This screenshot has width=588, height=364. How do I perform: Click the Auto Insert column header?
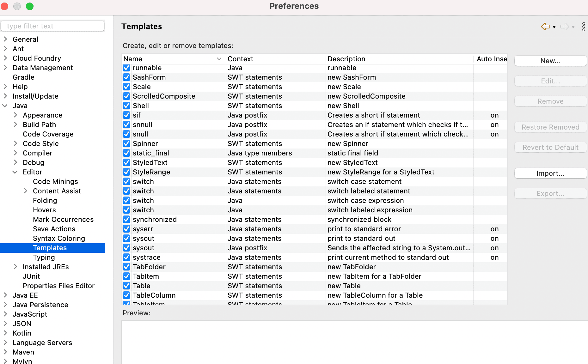[490, 59]
